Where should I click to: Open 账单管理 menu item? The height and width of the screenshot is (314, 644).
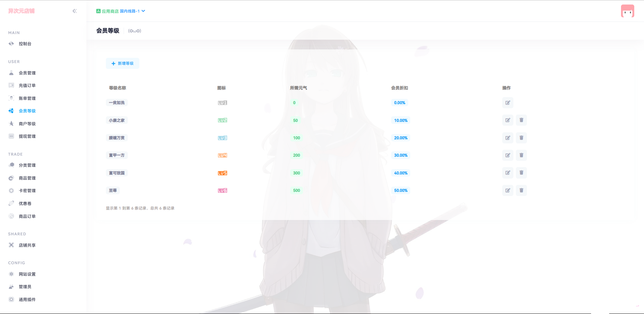click(x=27, y=99)
